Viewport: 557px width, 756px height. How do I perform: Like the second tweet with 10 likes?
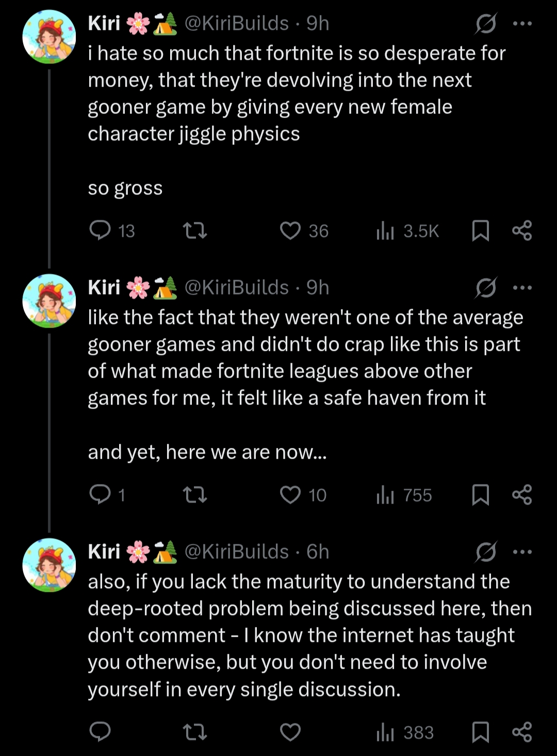tap(303, 495)
